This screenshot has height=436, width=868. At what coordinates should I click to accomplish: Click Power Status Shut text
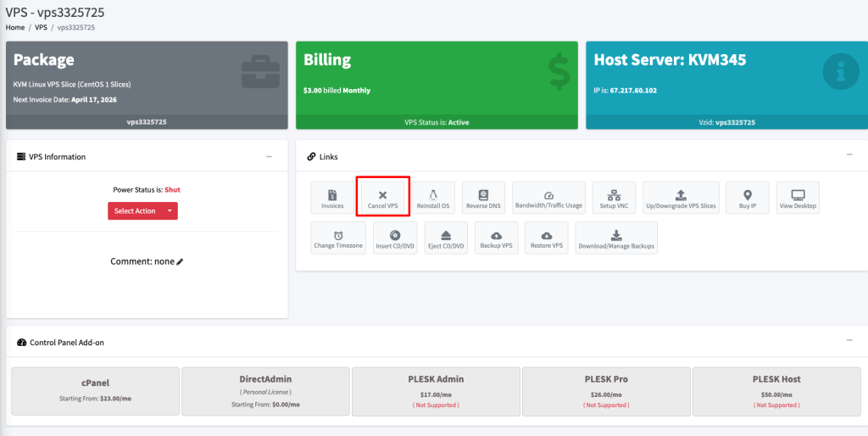tap(147, 189)
